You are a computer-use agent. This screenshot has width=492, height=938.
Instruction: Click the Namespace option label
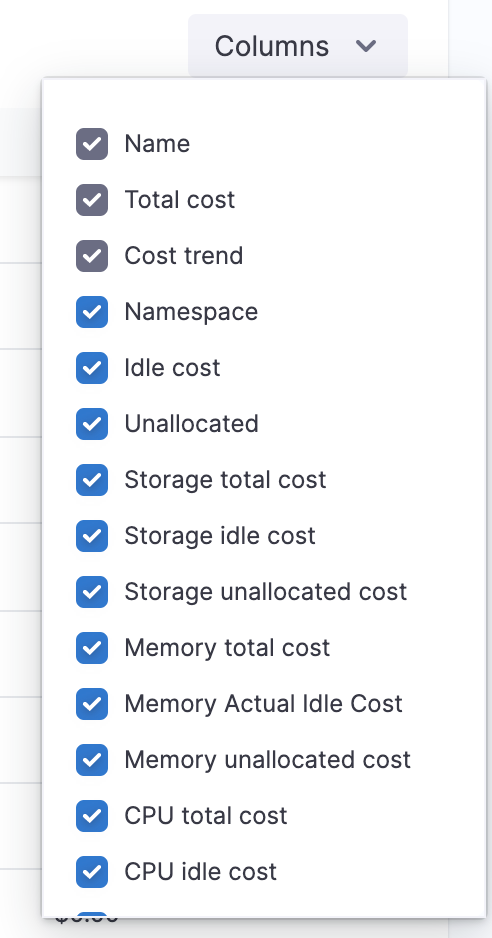[x=191, y=312]
